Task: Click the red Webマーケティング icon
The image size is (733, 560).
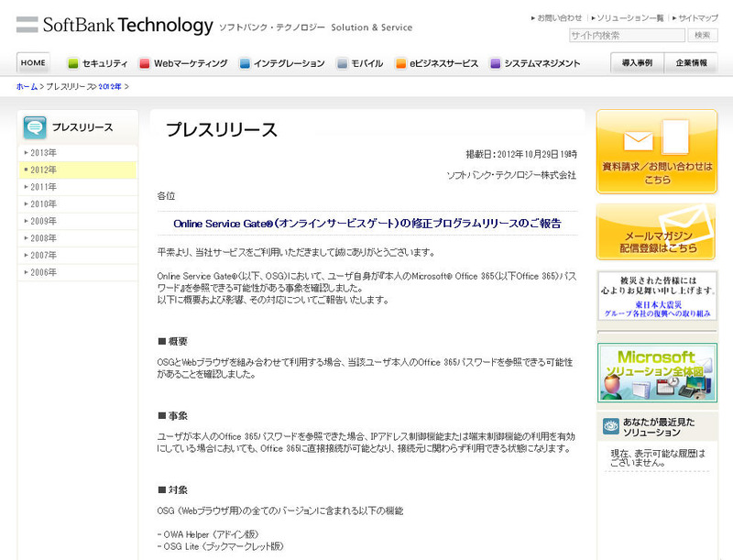Action: pos(145,63)
